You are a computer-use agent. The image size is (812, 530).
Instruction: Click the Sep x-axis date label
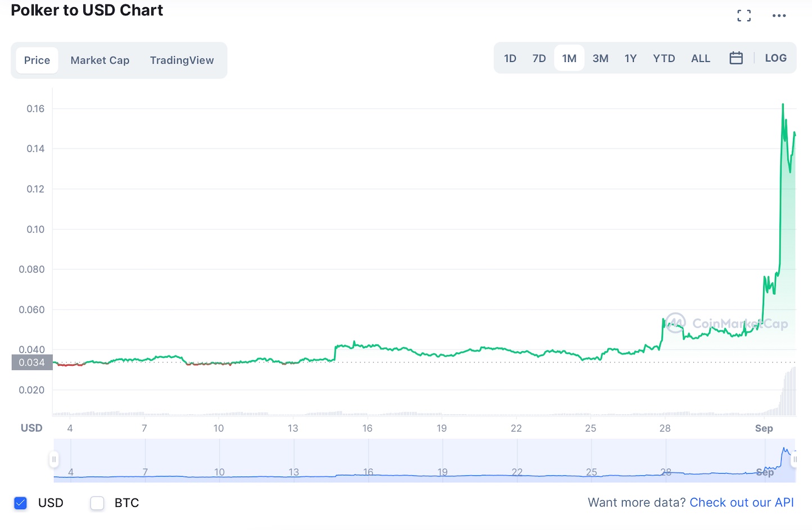[x=764, y=428]
